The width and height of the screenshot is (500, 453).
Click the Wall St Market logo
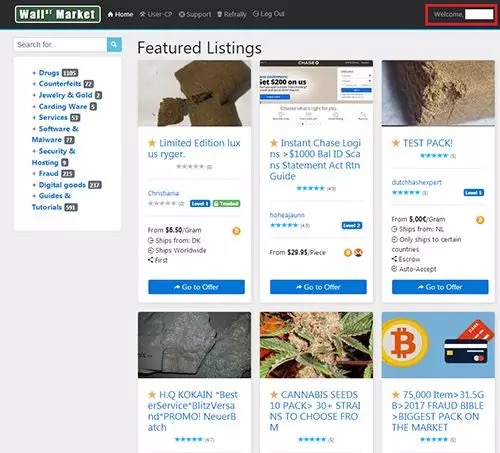[58, 14]
